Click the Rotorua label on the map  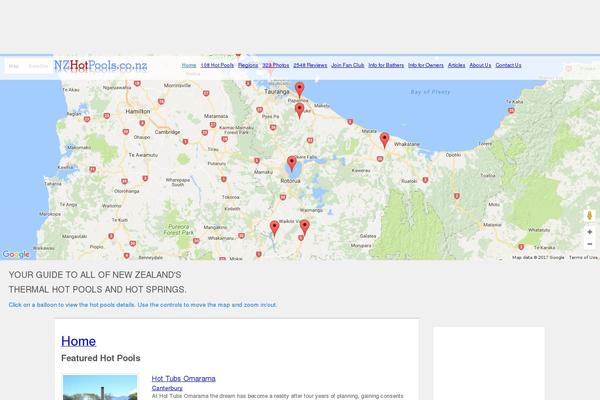[290, 181]
